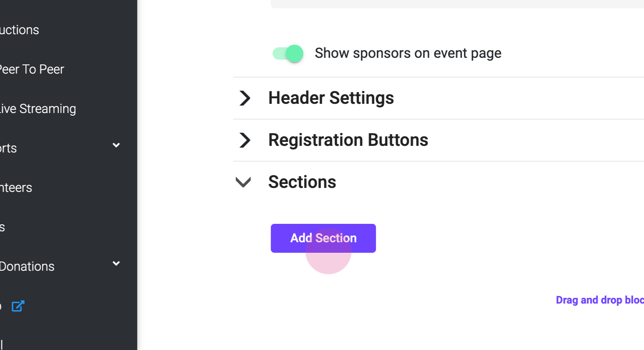This screenshot has width=644, height=350.
Task: Select Live Streaming in the sidebar
Action: [x=37, y=109]
